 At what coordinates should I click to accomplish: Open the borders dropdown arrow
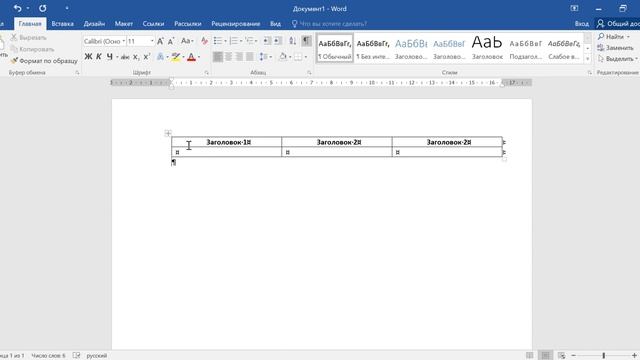coord(306,57)
